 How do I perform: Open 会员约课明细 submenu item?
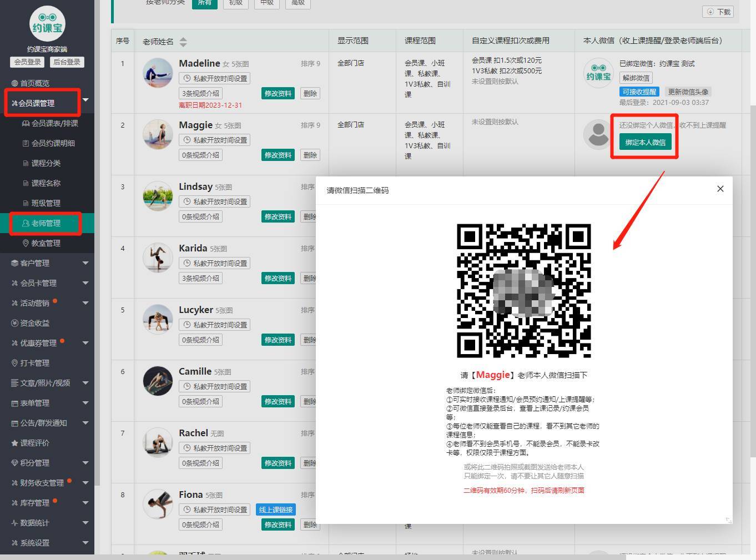click(48, 143)
